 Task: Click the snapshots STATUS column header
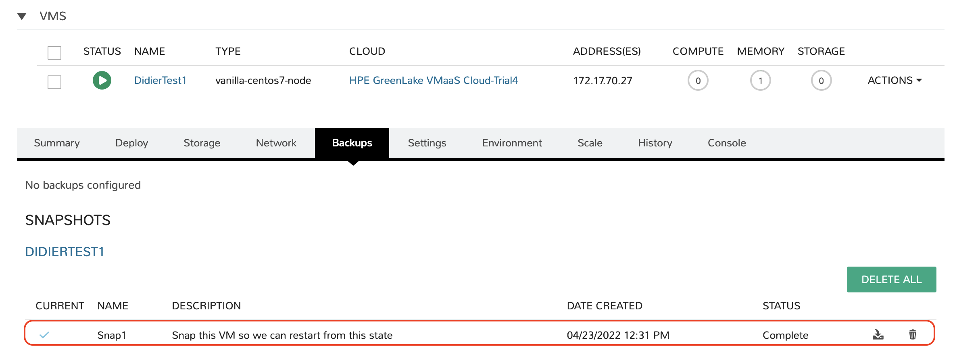point(782,306)
